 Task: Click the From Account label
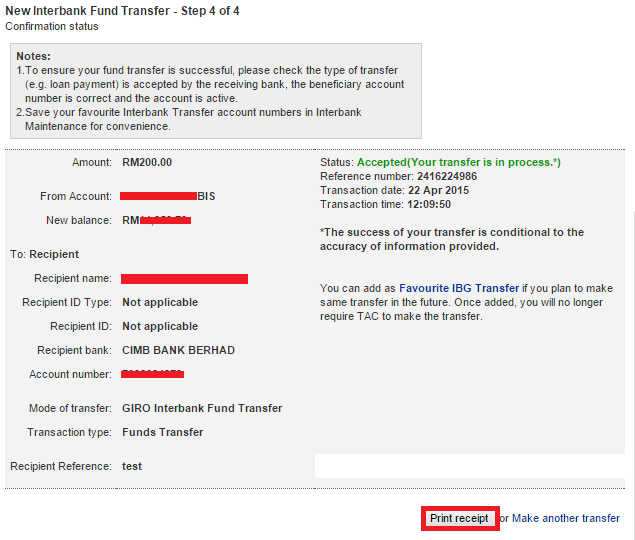coord(76,196)
